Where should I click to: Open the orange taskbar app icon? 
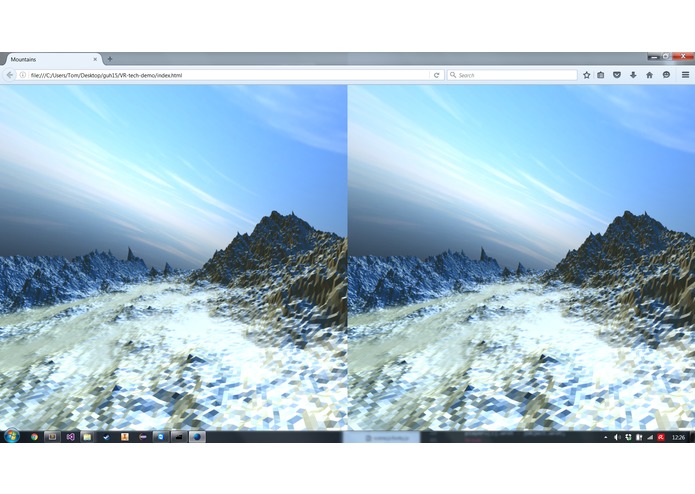point(125,437)
